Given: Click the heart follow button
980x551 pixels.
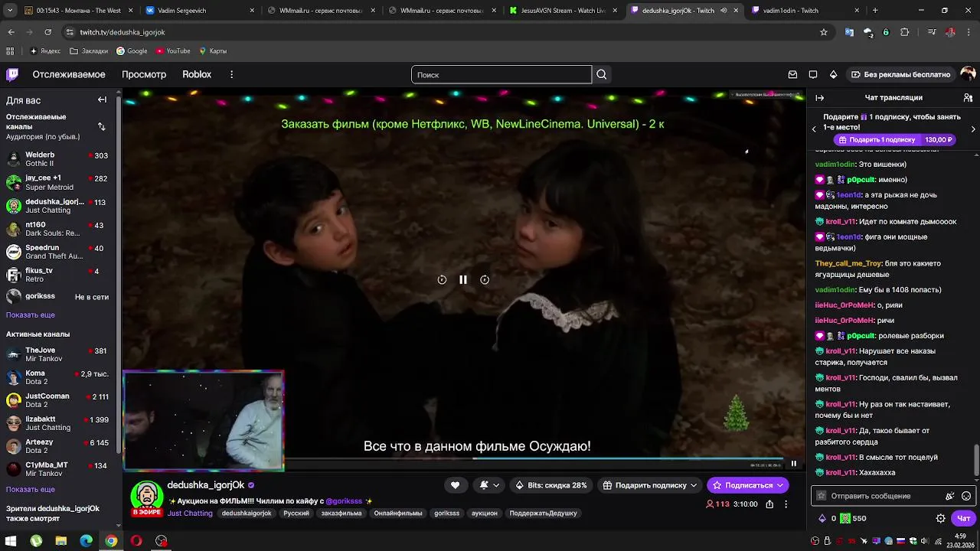Looking at the screenshot, I should (x=455, y=485).
